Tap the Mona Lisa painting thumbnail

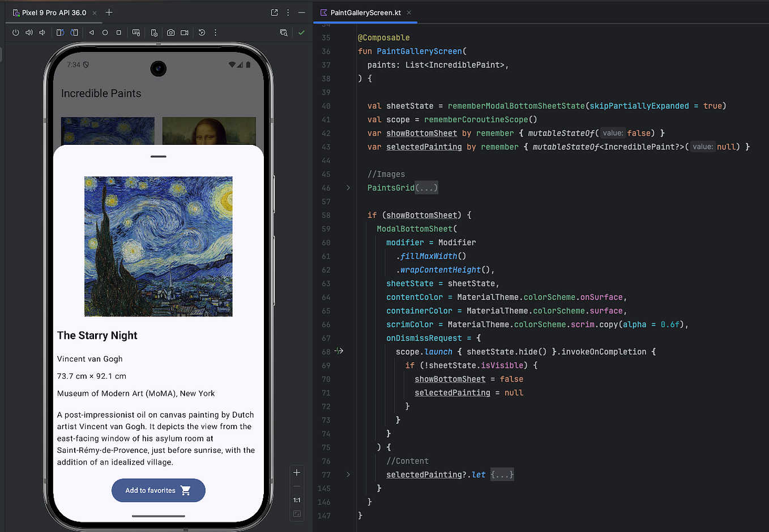[209, 131]
